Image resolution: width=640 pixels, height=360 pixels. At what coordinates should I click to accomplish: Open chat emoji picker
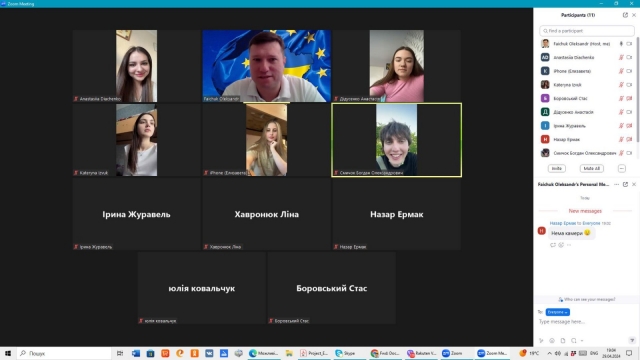click(x=552, y=340)
